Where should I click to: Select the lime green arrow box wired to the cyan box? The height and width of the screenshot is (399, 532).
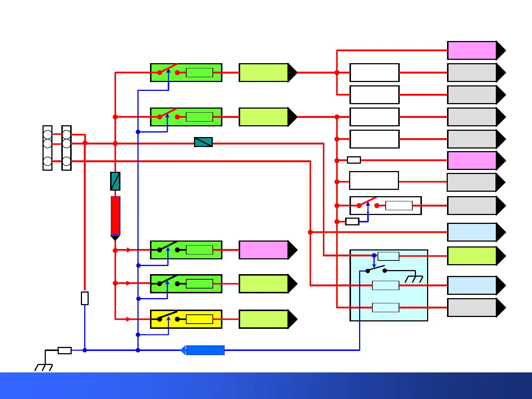[x=477, y=256]
